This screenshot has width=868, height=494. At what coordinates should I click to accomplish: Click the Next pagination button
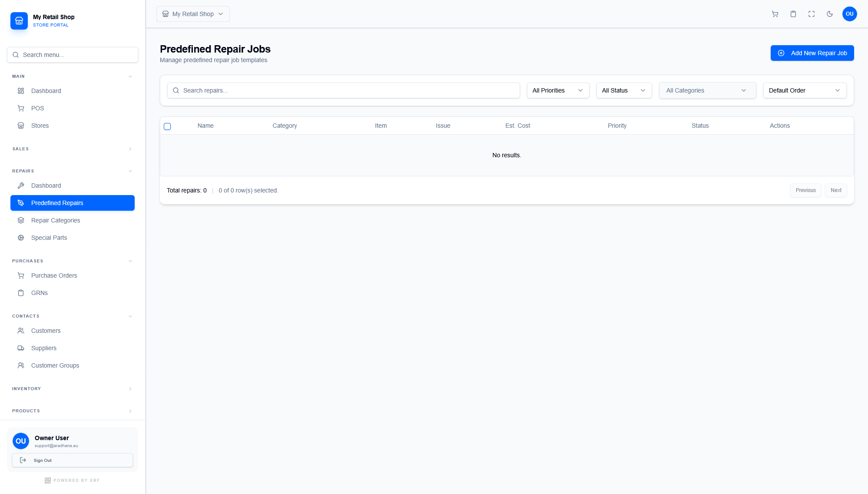836,190
